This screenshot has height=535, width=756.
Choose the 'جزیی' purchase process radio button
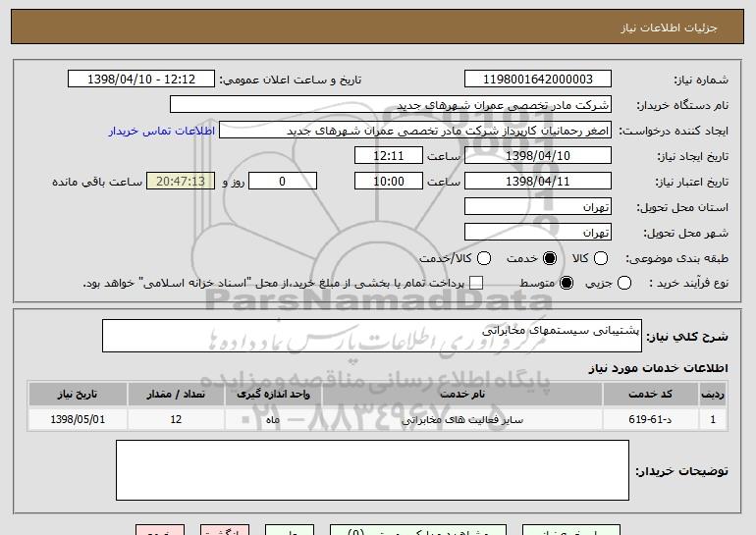[623, 283]
